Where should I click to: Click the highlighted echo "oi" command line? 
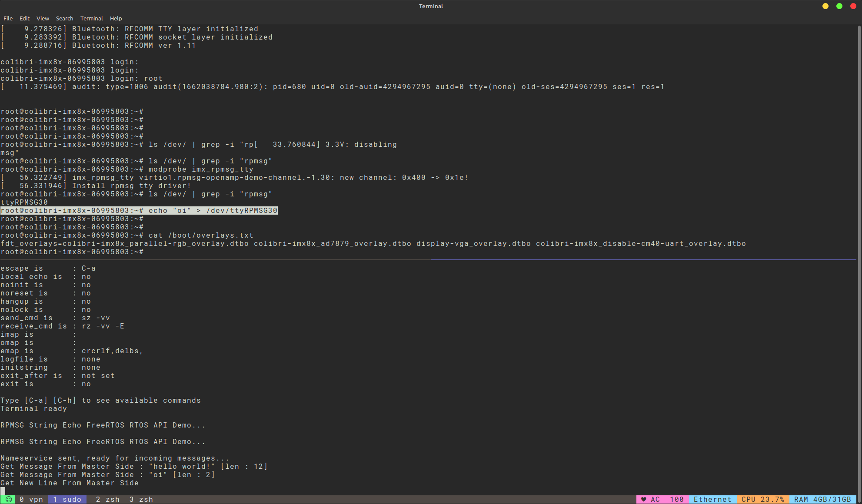tap(139, 211)
